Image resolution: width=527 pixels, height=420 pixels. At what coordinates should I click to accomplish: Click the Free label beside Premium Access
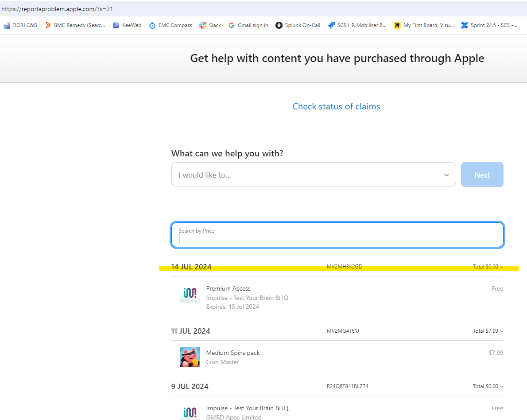(497, 288)
